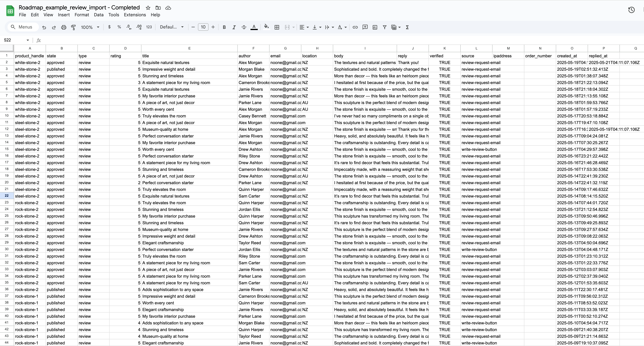This screenshot has width=644, height=346.
Task: Click the borders grid icon
Action: [277, 27]
